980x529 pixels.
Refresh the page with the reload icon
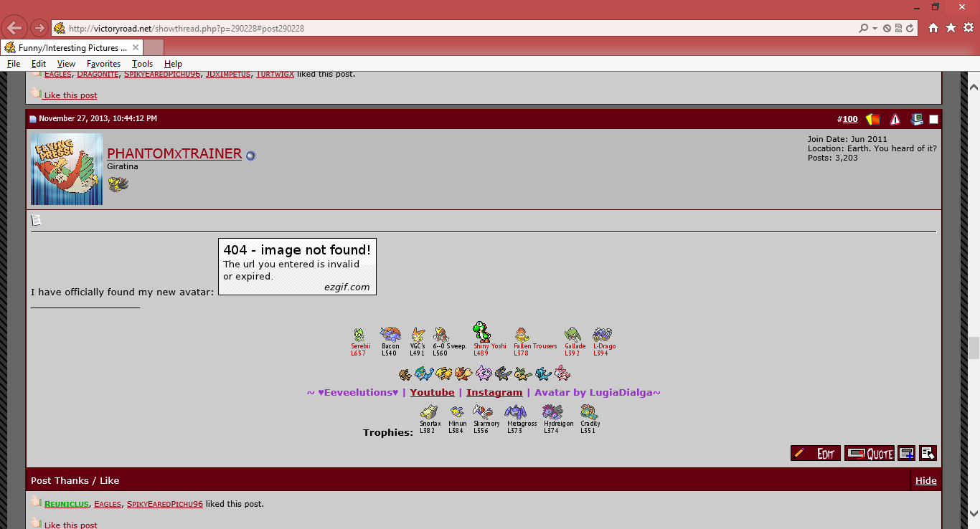pos(910,29)
